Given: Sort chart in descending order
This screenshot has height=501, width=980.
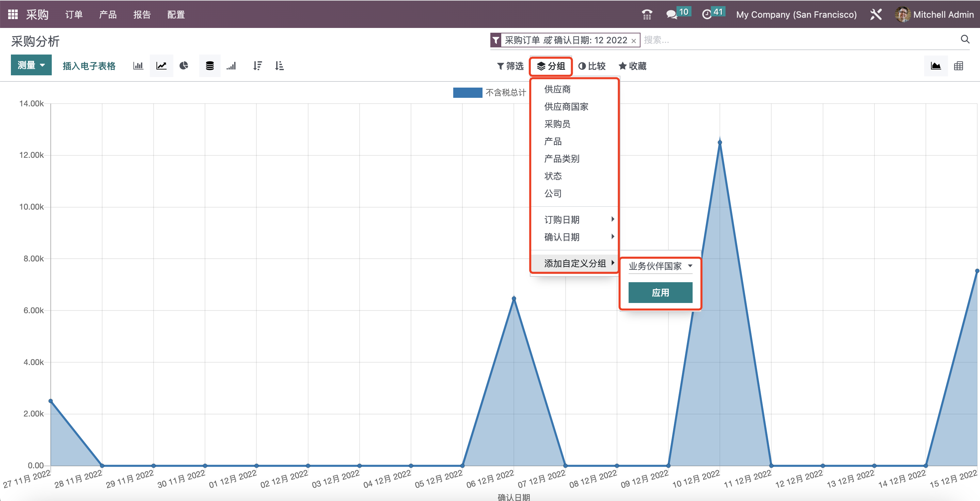Looking at the screenshot, I should click(x=257, y=66).
